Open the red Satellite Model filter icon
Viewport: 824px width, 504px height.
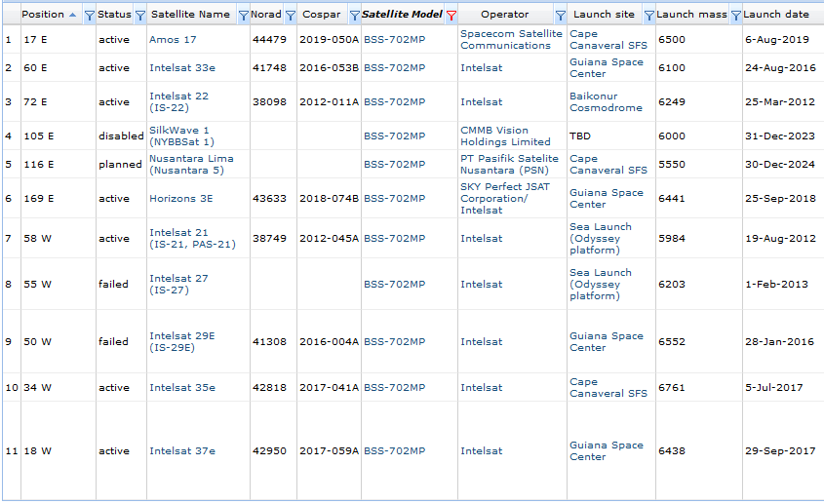451,16
